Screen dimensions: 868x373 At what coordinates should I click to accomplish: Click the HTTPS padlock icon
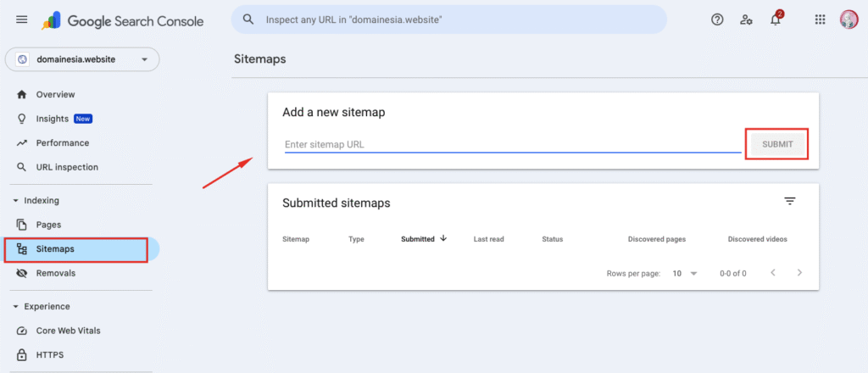tap(21, 354)
